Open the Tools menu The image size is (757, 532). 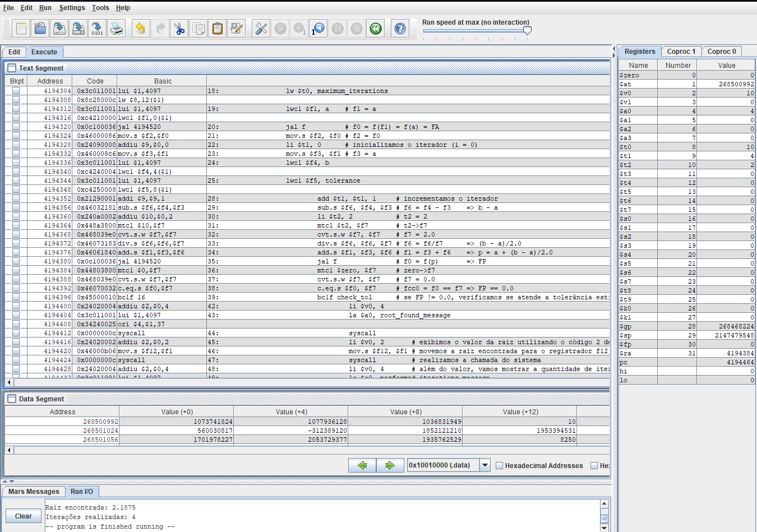tap(100, 8)
